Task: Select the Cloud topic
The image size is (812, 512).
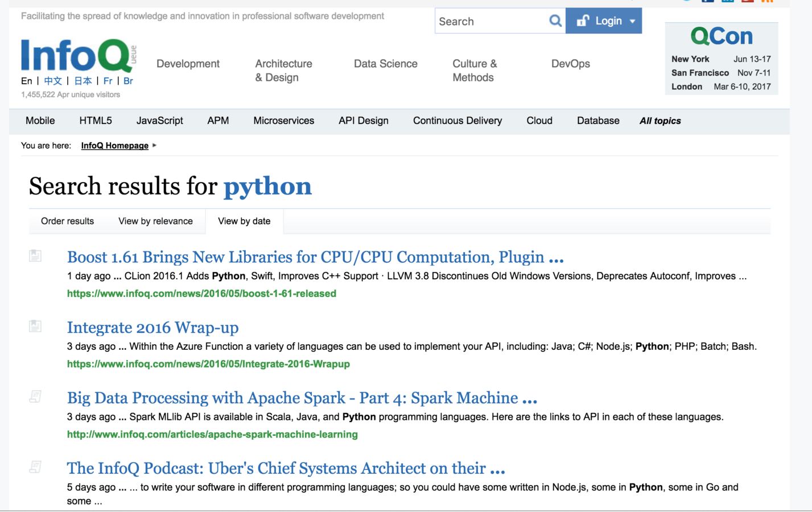Action: click(x=539, y=121)
